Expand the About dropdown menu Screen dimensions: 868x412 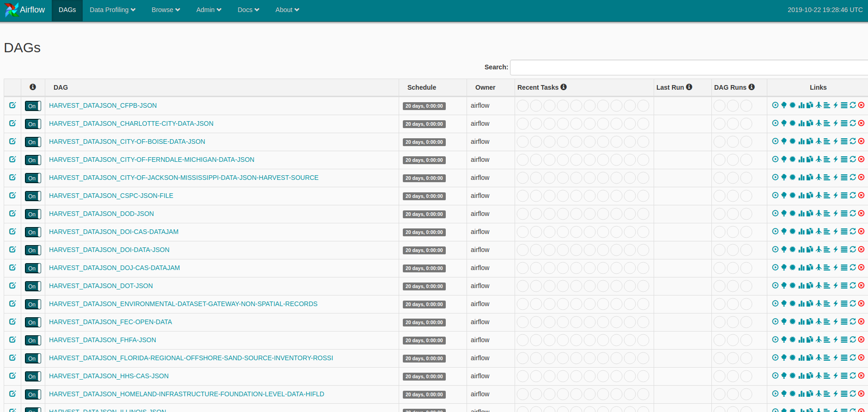[x=287, y=10]
